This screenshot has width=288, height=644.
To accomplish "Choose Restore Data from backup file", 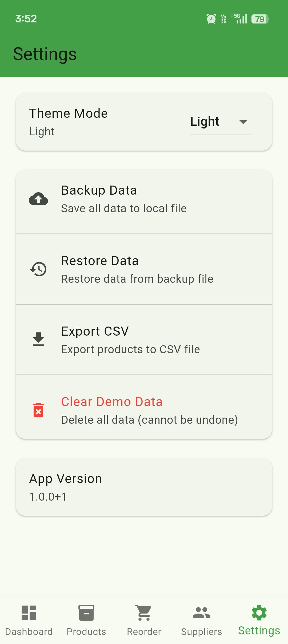I will click(x=137, y=279).
